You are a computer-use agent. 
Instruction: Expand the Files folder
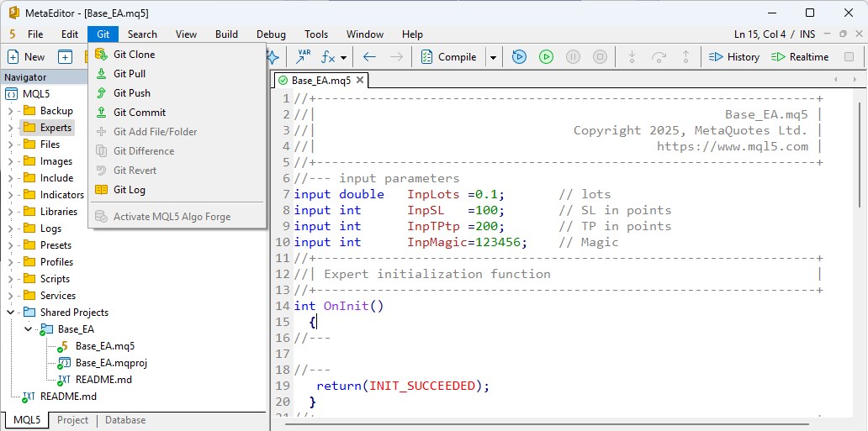click(11, 145)
